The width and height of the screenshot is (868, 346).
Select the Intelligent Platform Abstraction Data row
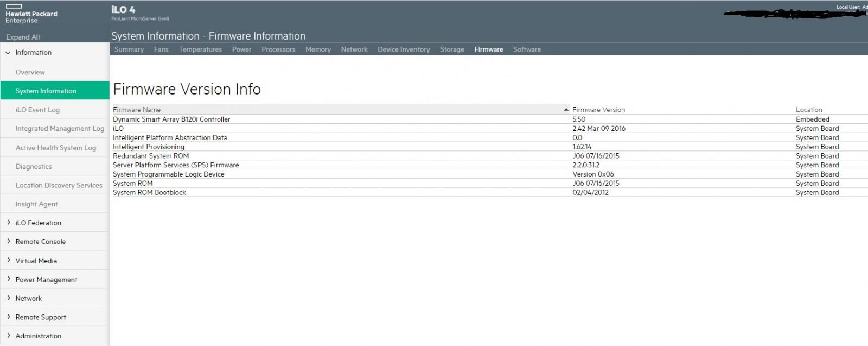click(x=490, y=138)
